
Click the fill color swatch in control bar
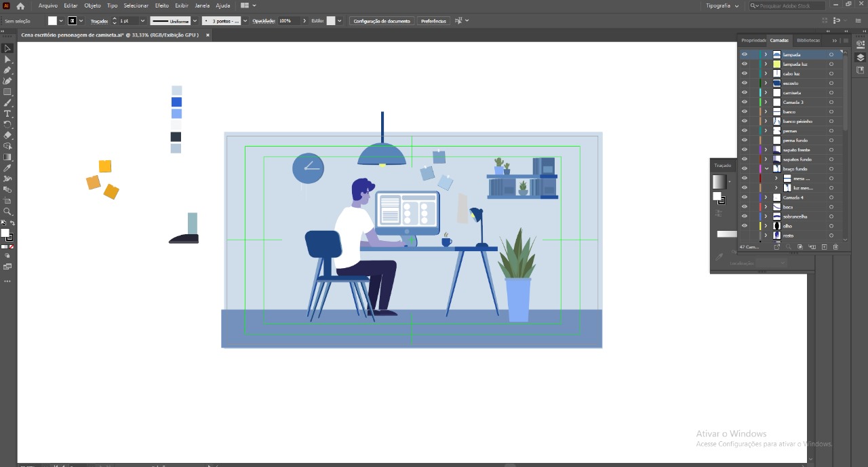(x=52, y=21)
